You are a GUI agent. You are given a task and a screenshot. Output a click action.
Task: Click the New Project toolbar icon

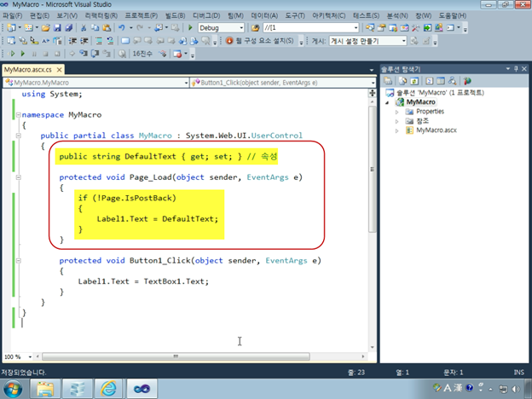(x=11, y=28)
